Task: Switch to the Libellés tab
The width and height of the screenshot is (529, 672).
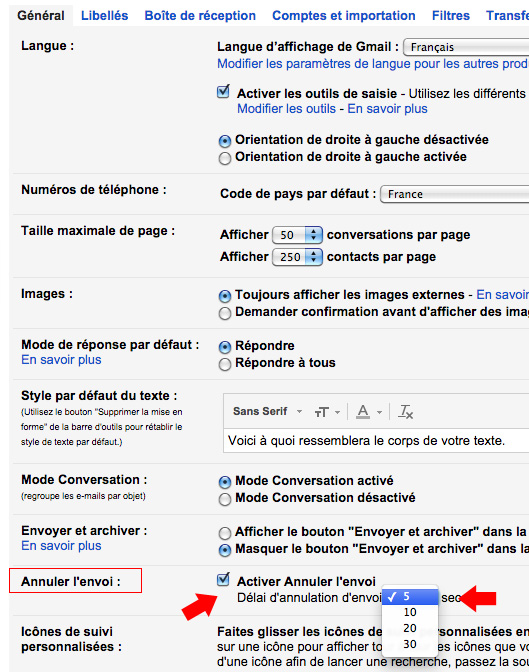Action: tap(105, 15)
